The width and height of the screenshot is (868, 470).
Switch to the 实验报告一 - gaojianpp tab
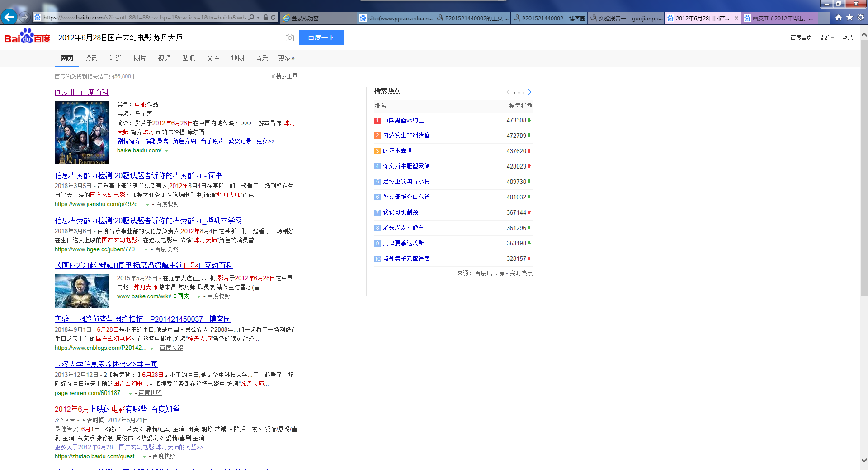click(626, 18)
